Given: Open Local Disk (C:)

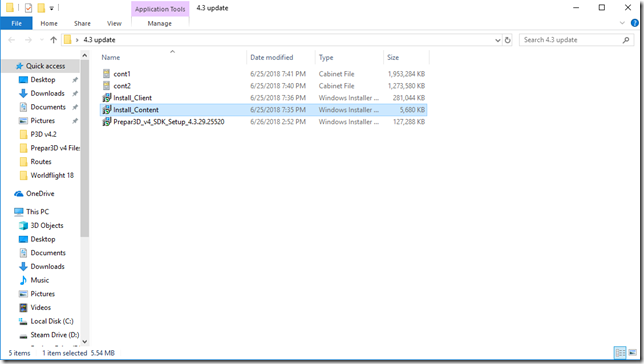Looking at the screenshot, I should pyautogui.click(x=52, y=321).
